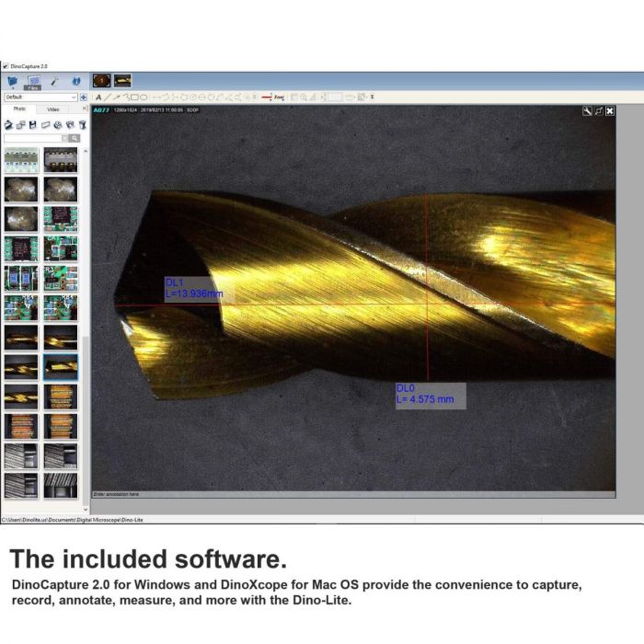This screenshot has height=644, width=644.
Task: Switch to the Video tab
Action: [x=53, y=109]
